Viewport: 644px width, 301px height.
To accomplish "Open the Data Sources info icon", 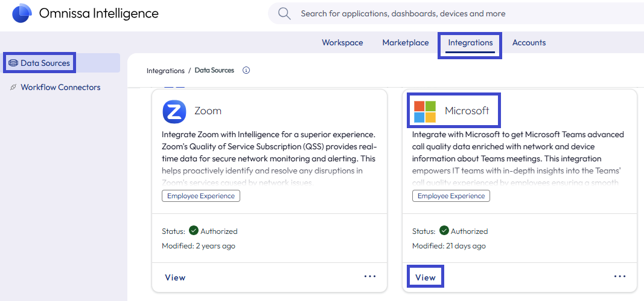I will coord(246,70).
